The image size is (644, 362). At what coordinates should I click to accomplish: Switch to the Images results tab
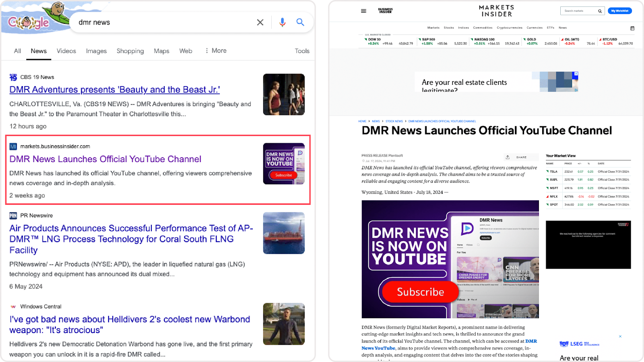[96, 51]
